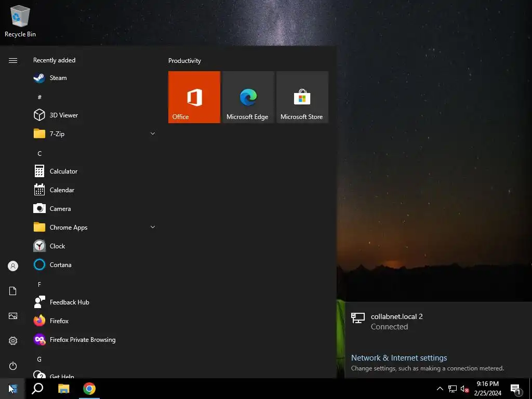Open Get Help app

tap(95, 375)
